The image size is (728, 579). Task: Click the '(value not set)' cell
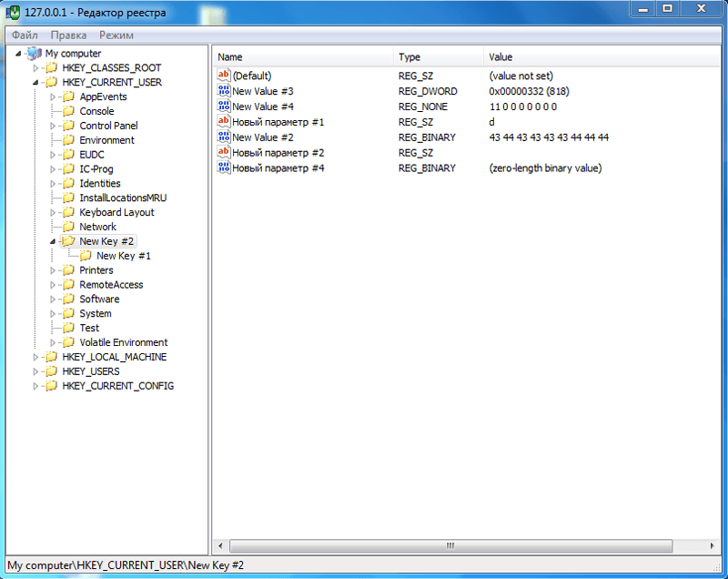[521, 76]
